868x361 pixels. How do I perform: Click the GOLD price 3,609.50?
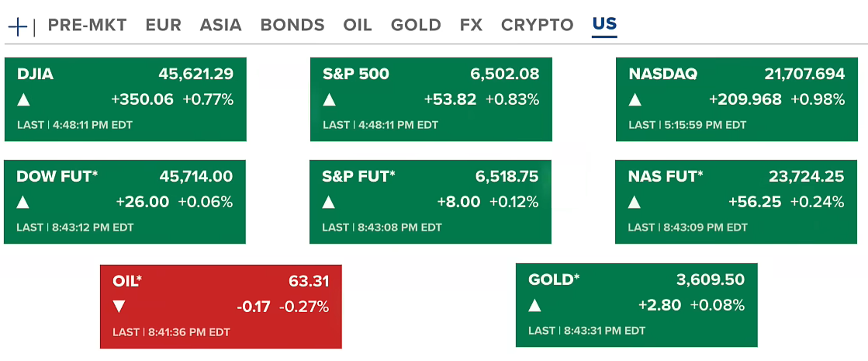(x=712, y=280)
